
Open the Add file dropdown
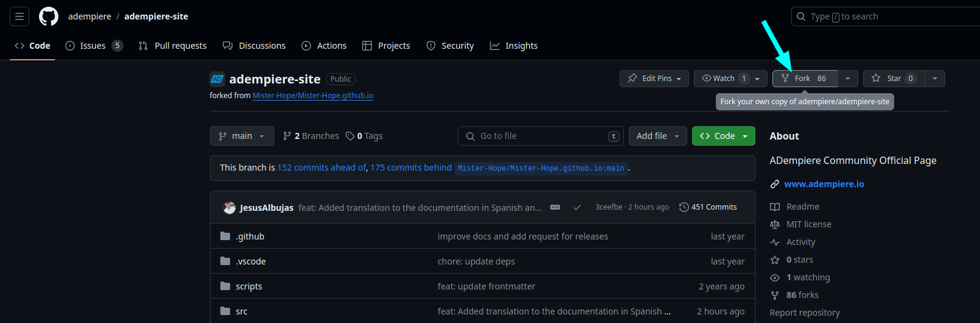(658, 136)
